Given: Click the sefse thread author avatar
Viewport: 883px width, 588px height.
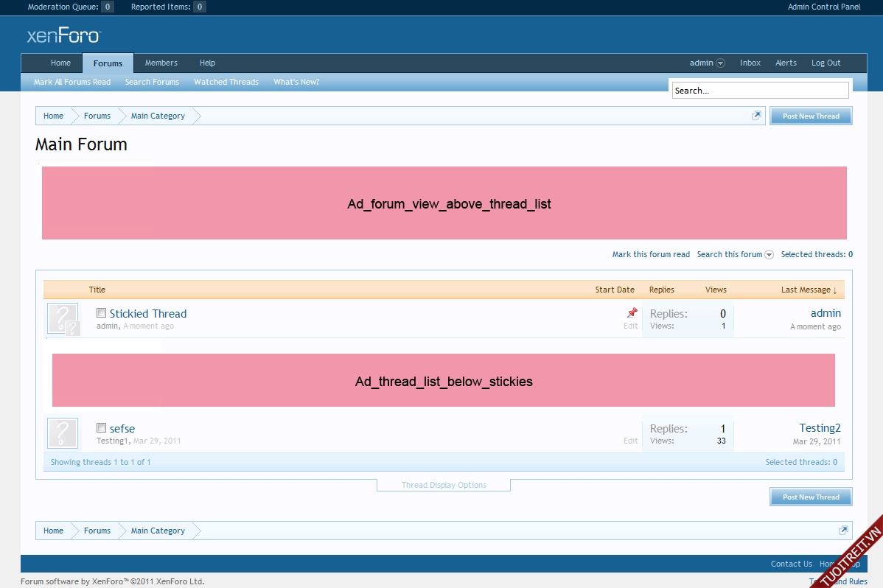Looking at the screenshot, I should click(x=63, y=433).
